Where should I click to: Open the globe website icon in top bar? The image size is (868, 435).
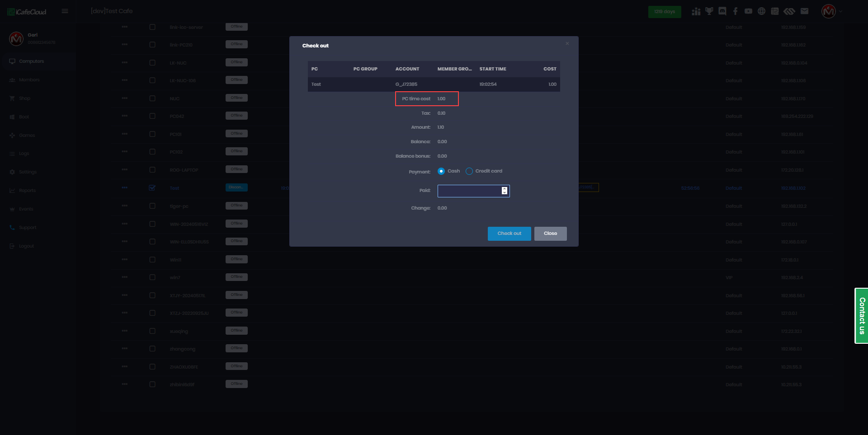pyautogui.click(x=762, y=11)
